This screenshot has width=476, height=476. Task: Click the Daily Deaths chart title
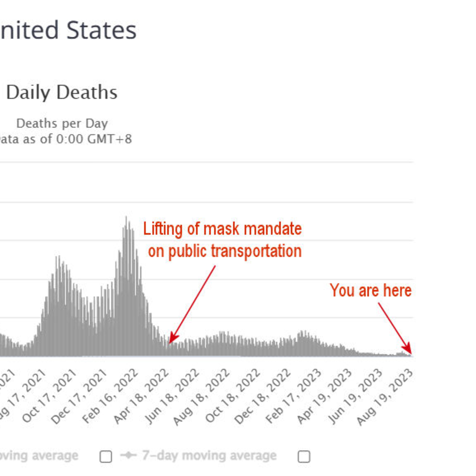click(62, 92)
